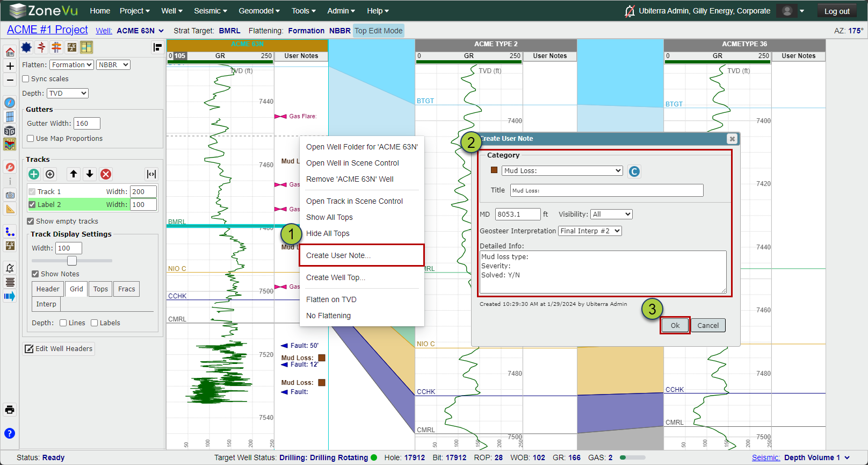The image size is (868, 465).
Task: Select the red well log curve icon
Action: (x=41, y=47)
